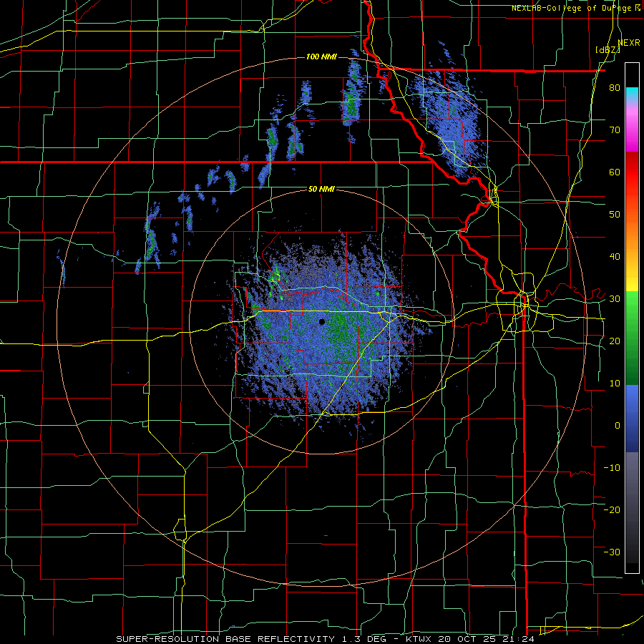Image resolution: width=644 pixels, height=644 pixels.
Task: Click the 30 dBZ scale value
Action: 615,299
